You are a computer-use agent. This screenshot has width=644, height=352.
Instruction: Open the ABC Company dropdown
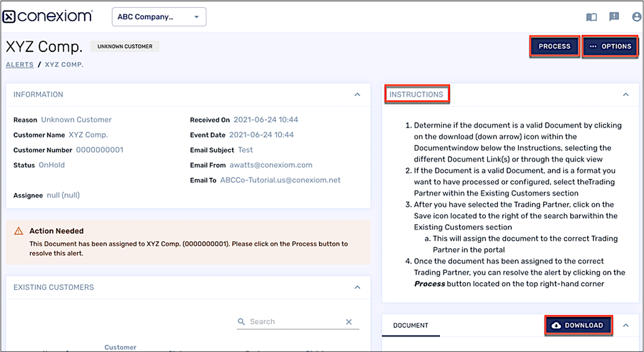click(x=159, y=16)
